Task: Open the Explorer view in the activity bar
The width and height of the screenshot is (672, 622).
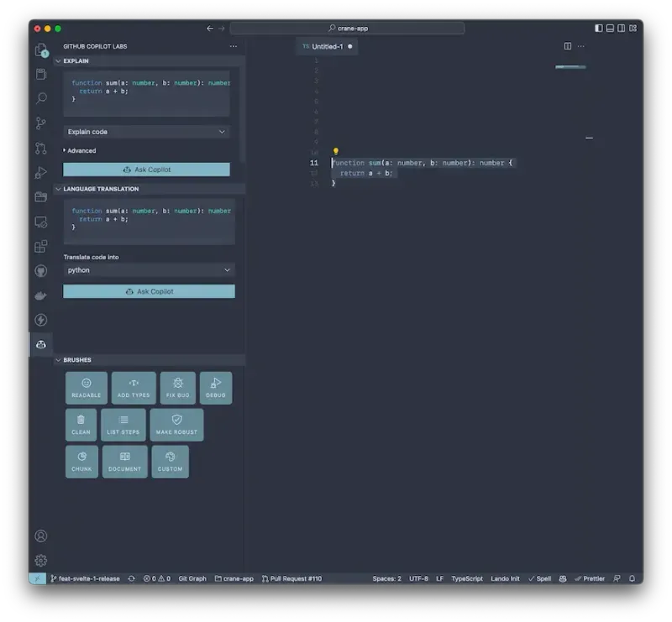Action: [x=41, y=50]
